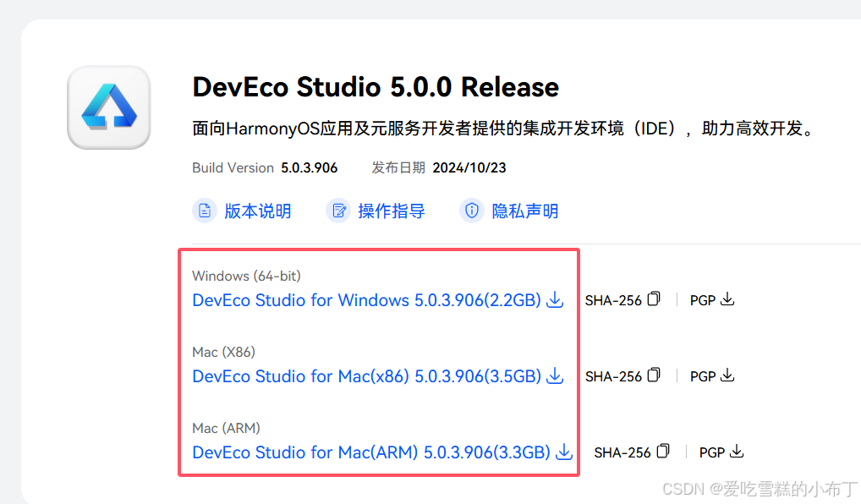Click the DevEco Studio app logo
The image size is (861, 504).
coord(109,107)
